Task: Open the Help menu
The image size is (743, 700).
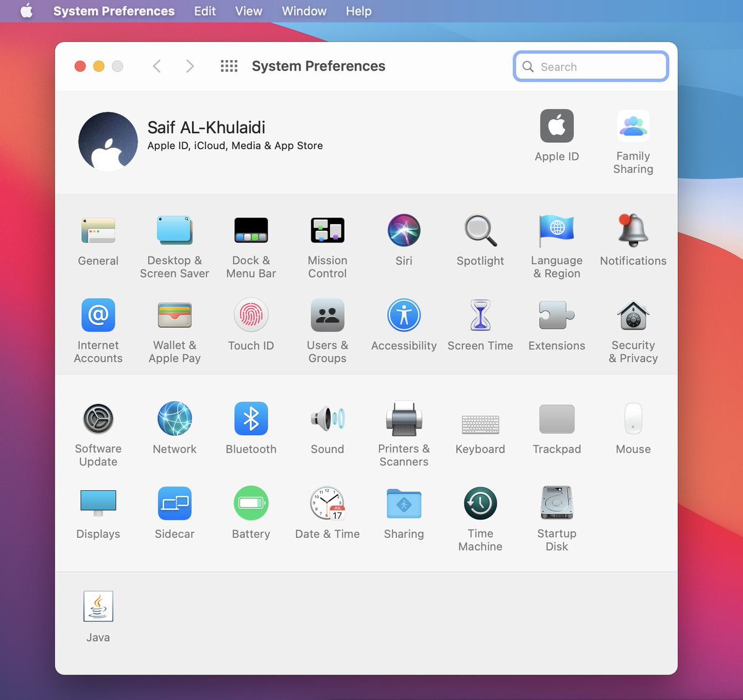Action: (358, 11)
